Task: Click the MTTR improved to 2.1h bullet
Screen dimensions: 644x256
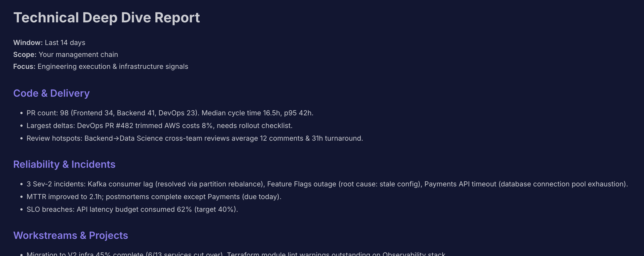Action: tap(154, 197)
